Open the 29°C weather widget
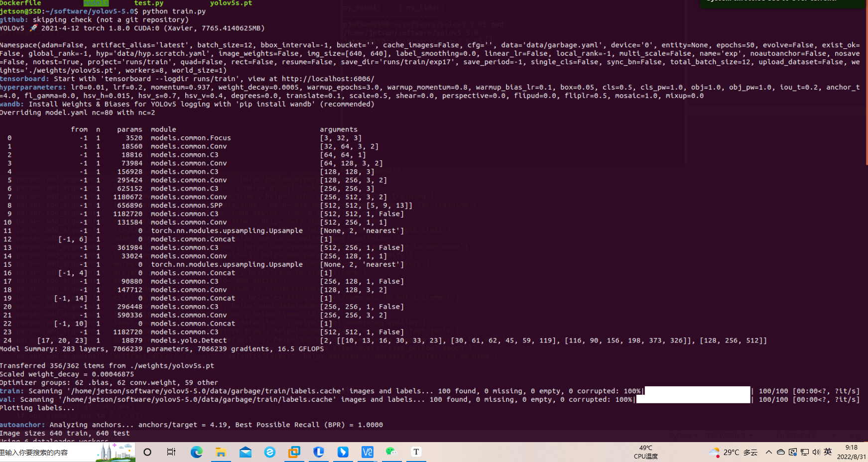 coord(733,452)
